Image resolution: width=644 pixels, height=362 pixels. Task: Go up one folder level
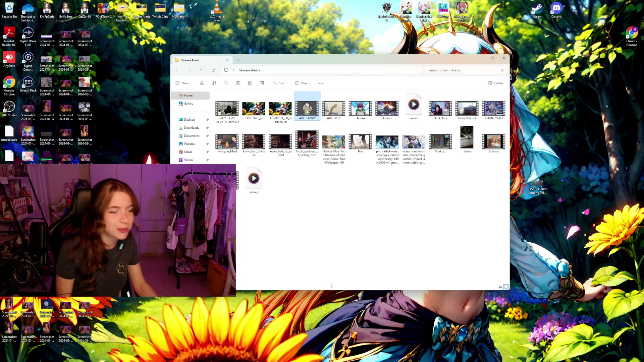click(201, 70)
